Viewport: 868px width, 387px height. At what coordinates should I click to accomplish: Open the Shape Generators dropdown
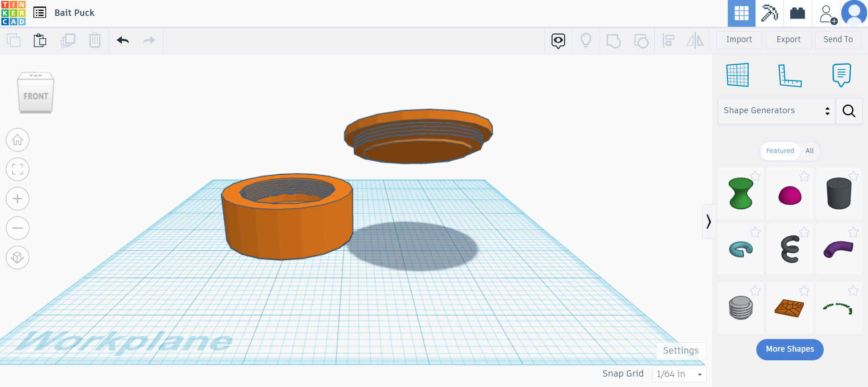[776, 111]
